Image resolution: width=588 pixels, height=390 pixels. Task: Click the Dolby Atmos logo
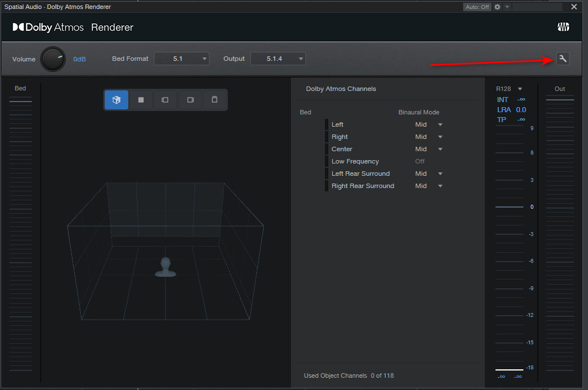coord(48,27)
